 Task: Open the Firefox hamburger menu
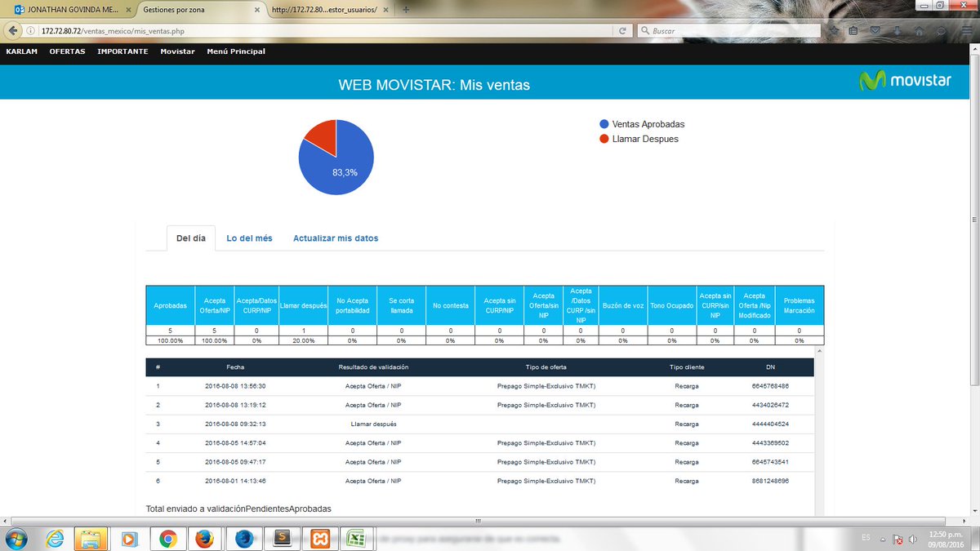click(x=965, y=30)
